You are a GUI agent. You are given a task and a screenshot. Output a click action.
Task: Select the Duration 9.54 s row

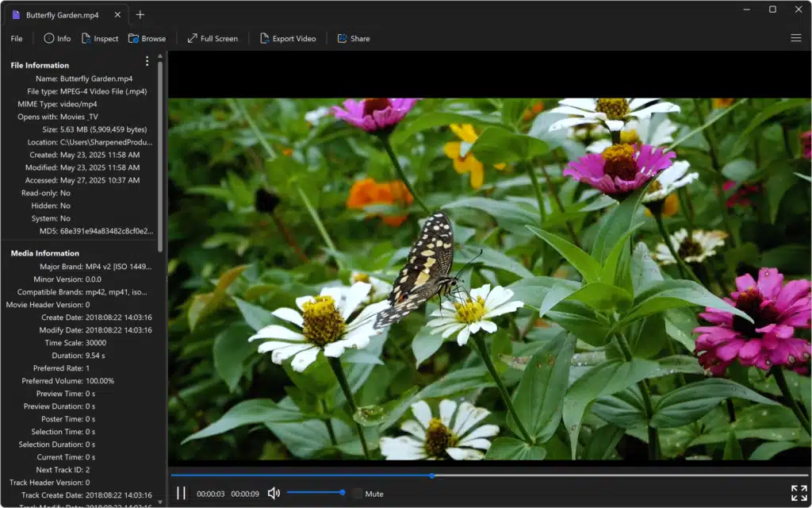[x=79, y=356]
